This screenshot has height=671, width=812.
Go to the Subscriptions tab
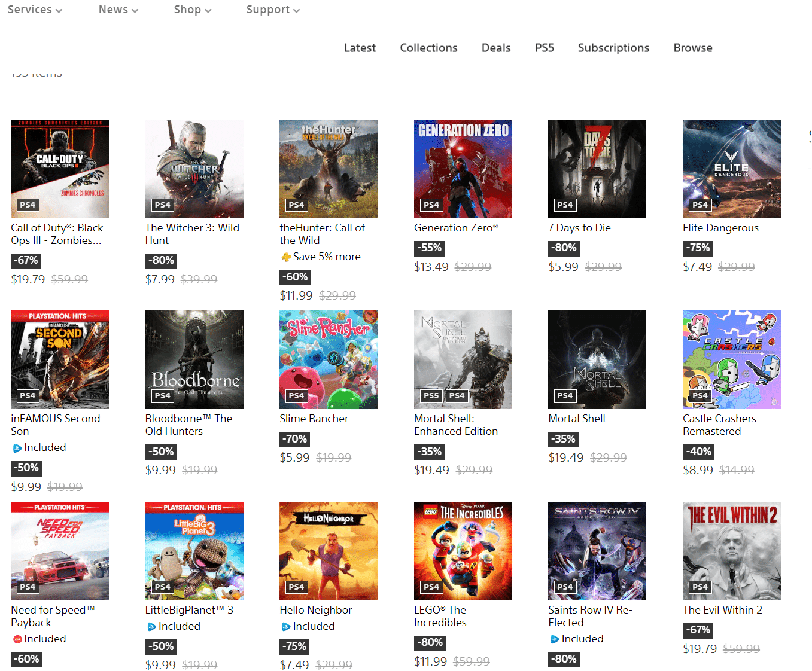pyautogui.click(x=613, y=48)
